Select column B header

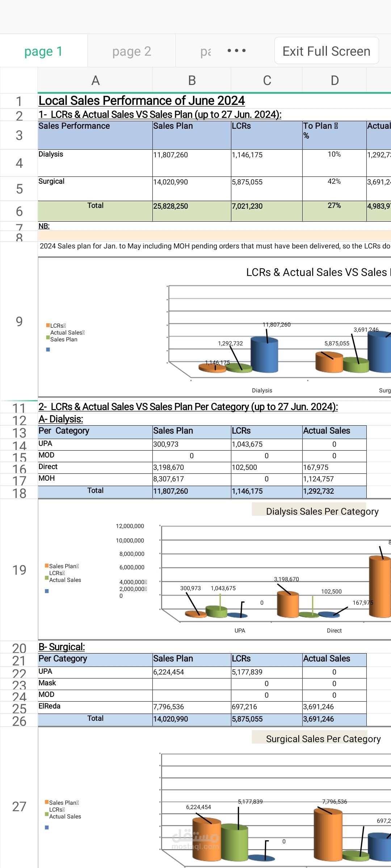192,80
